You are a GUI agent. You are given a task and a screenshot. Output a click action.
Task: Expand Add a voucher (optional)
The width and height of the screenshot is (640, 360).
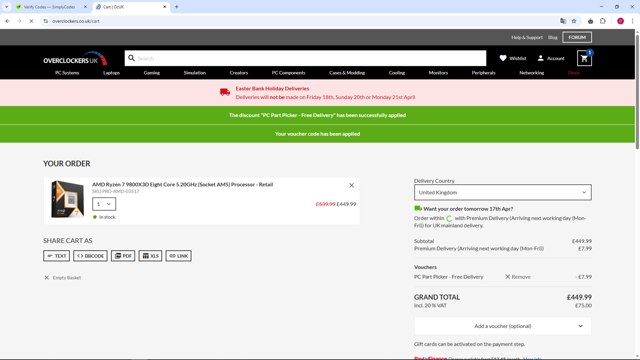[502, 326]
